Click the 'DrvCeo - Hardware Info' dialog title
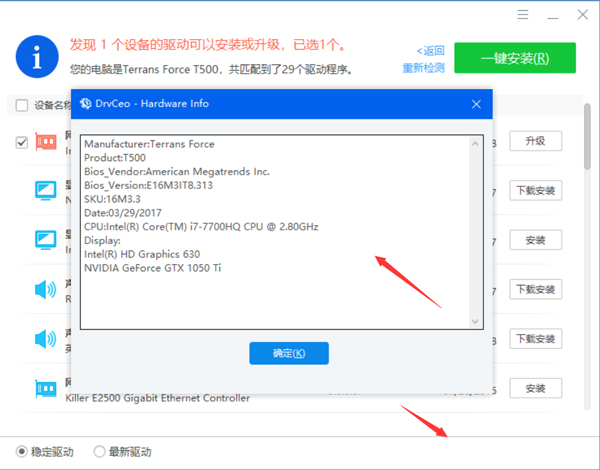This screenshot has width=600, height=470. pos(152,104)
